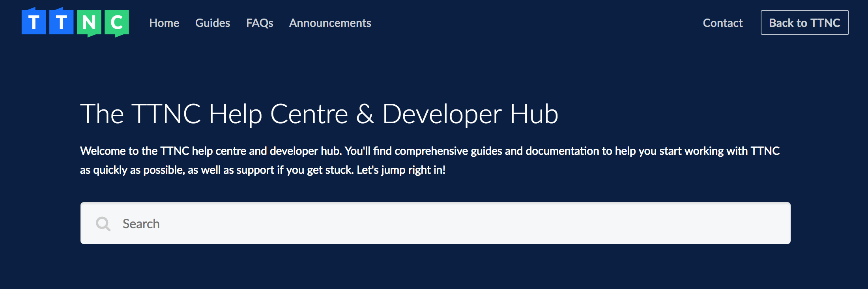Focus the Search input field
868x289 pixels.
point(436,223)
